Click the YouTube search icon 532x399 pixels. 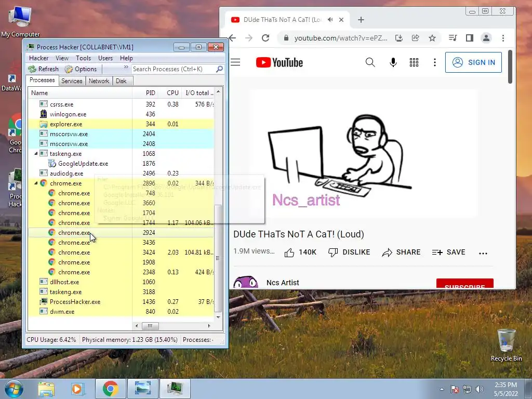pos(370,62)
